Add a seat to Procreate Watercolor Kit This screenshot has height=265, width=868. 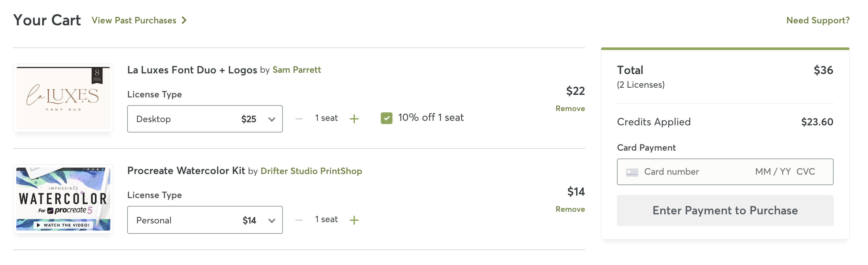click(354, 220)
